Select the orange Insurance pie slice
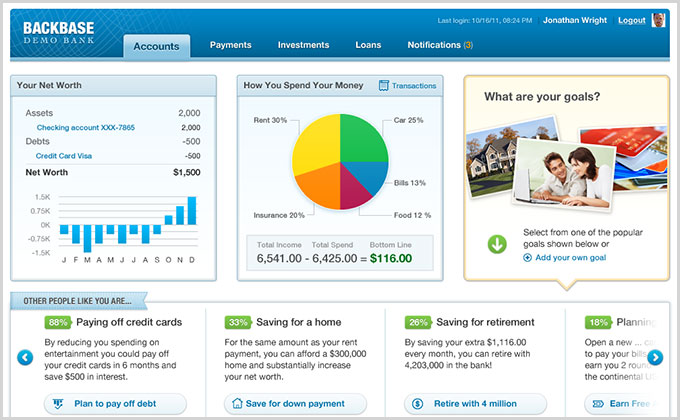 tap(320, 189)
